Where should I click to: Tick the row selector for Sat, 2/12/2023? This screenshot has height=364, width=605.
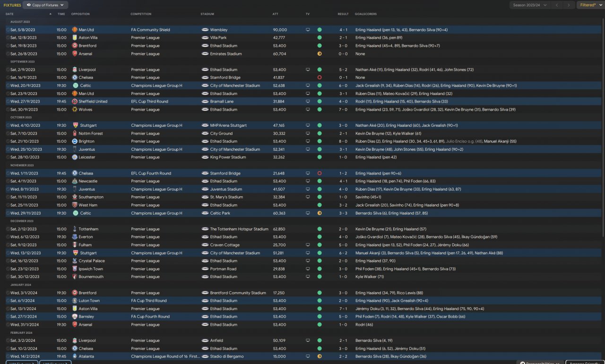point(8,229)
